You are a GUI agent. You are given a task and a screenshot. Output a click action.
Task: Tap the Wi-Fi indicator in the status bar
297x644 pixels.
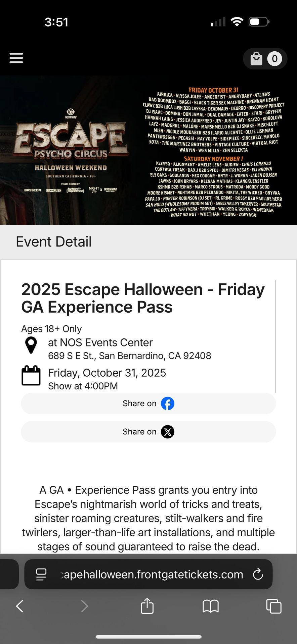pos(237,21)
